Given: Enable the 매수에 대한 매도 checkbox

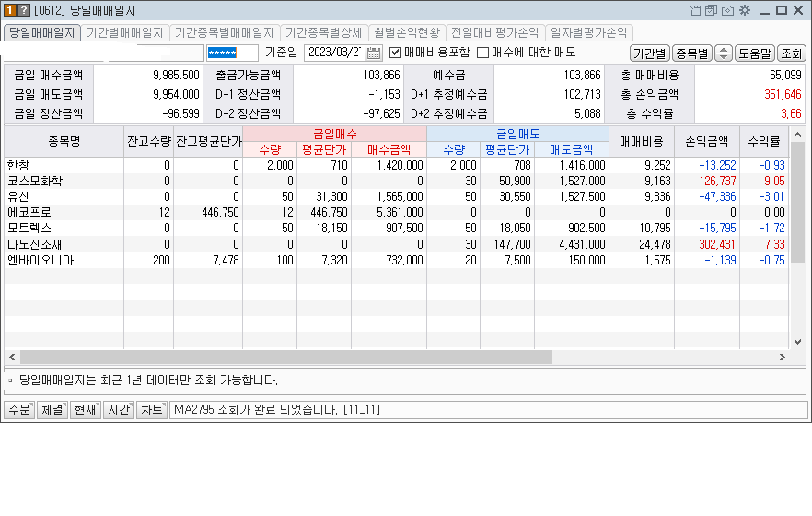Looking at the screenshot, I should point(482,53).
